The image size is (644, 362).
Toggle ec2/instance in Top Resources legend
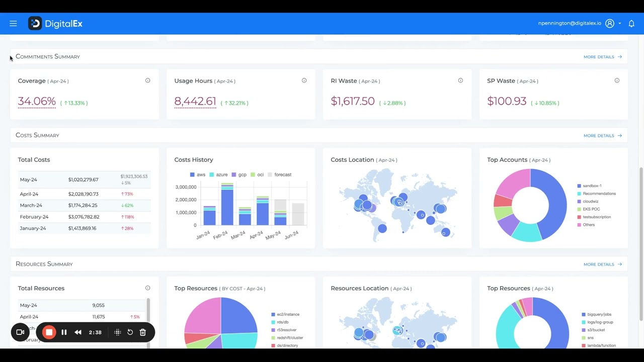tap(285, 315)
